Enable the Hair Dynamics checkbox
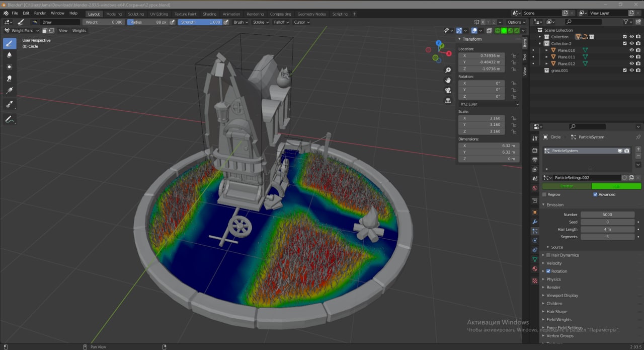Screen dimensions: 644x350 pos(548,255)
